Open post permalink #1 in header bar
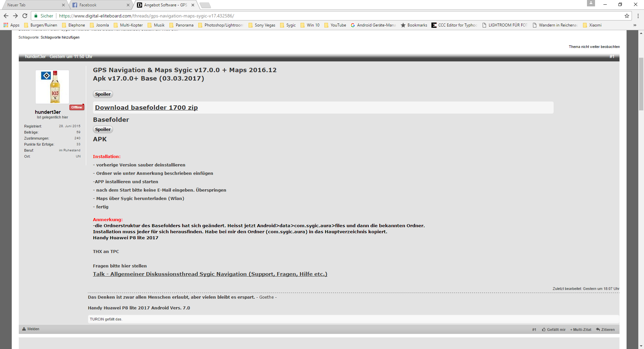 pyautogui.click(x=612, y=56)
